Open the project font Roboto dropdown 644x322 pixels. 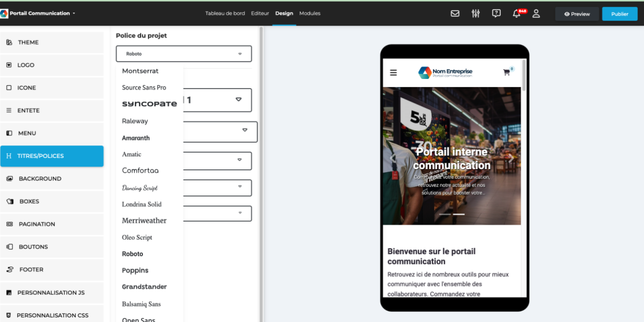[183, 53]
